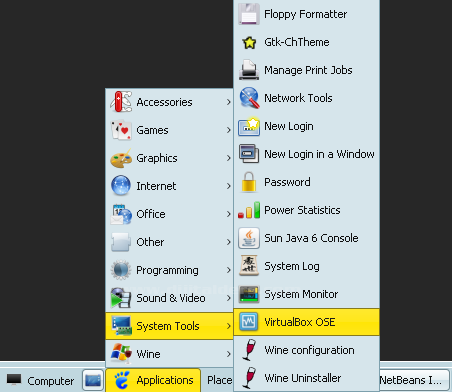Click the System Tools computer icon

click(x=122, y=326)
